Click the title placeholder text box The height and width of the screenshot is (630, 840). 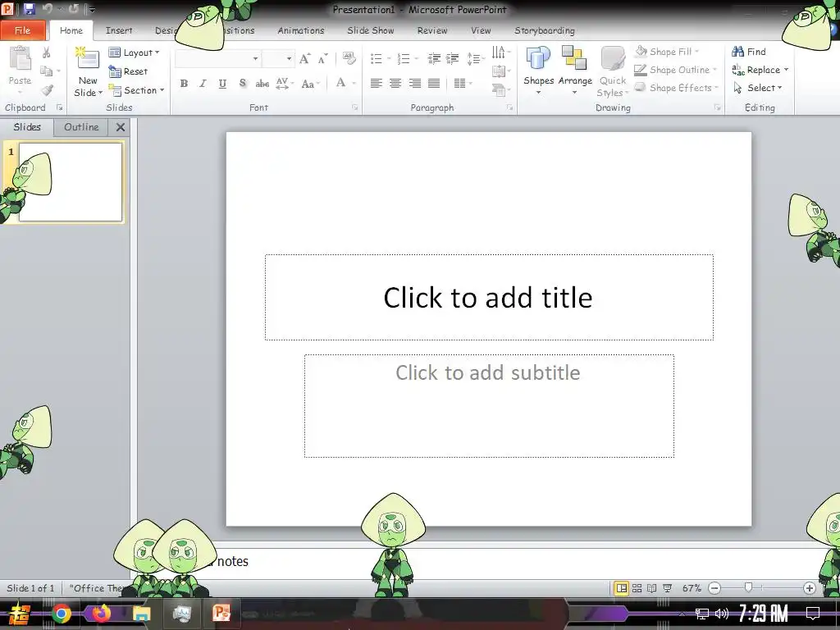pyautogui.click(x=489, y=297)
